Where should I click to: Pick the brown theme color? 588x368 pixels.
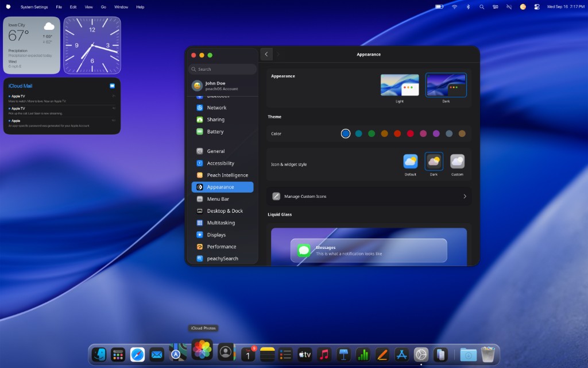tap(462, 133)
